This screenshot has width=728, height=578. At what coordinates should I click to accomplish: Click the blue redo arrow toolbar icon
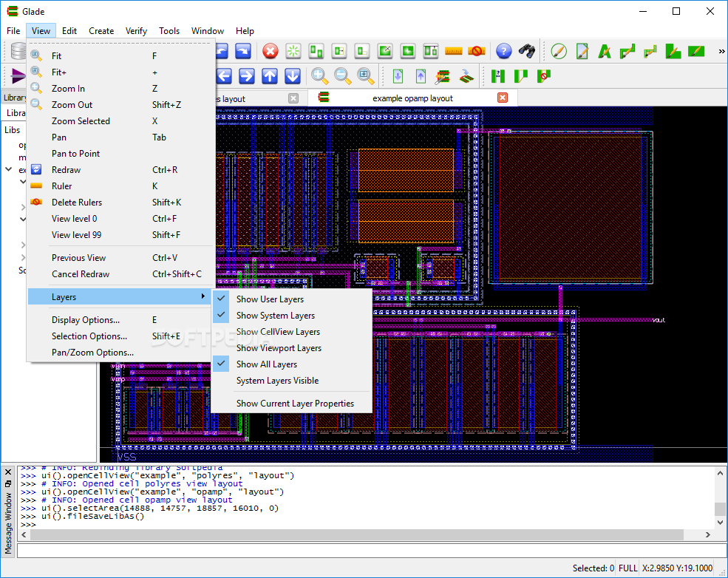[x=243, y=51]
